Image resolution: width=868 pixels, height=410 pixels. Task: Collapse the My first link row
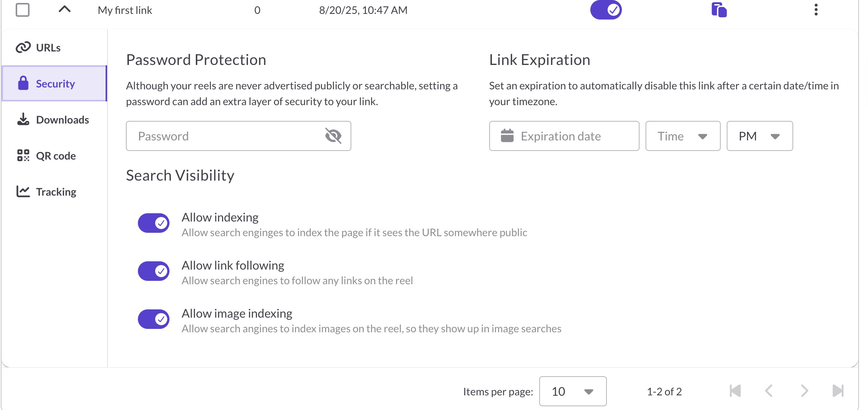[x=65, y=10]
